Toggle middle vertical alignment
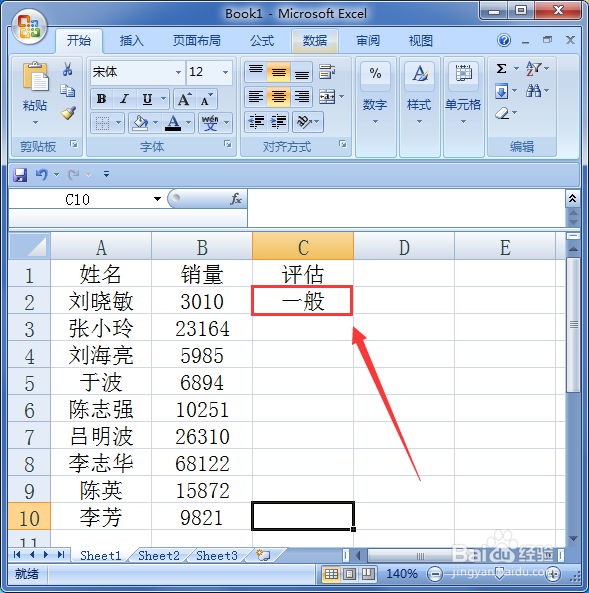The image size is (589, 593). [278, 71]
